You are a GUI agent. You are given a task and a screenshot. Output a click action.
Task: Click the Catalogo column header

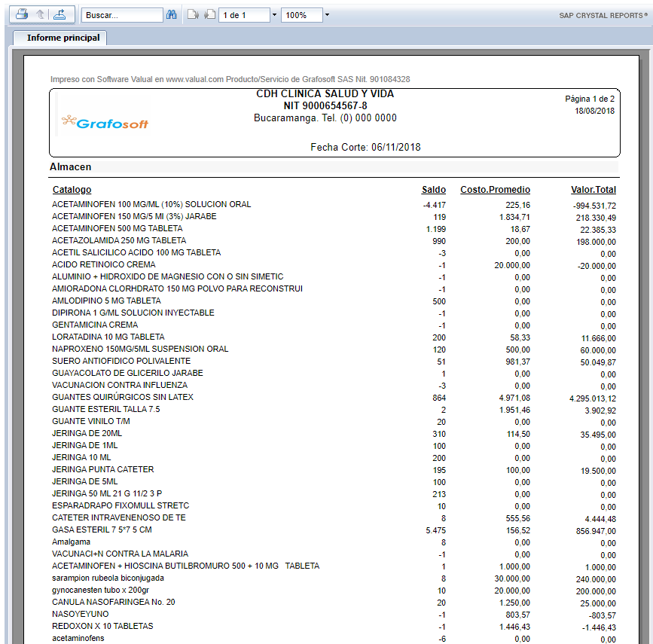pyautogui.click(x=72, y=190)
